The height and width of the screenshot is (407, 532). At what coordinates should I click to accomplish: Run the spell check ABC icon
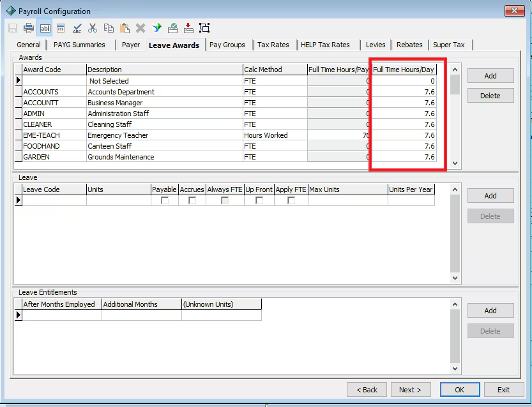[77, 28]
